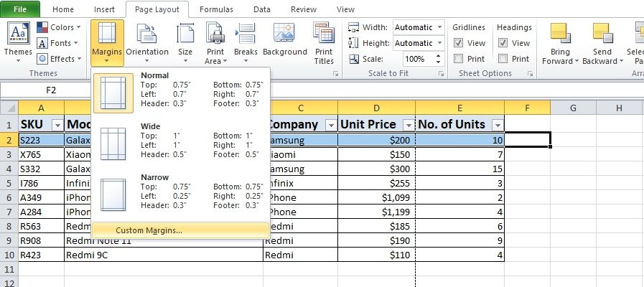Open the theme Effects menu
Screen dimensions: 644x287
59,59
